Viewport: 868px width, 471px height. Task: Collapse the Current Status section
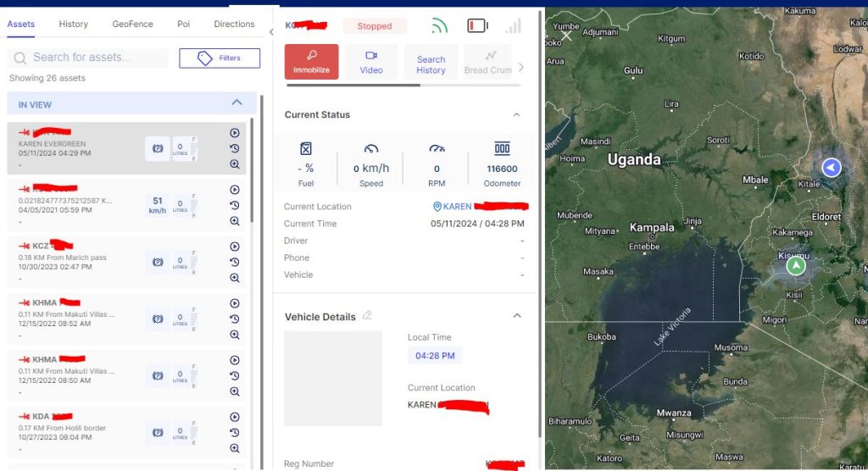[x=517, y=115]
